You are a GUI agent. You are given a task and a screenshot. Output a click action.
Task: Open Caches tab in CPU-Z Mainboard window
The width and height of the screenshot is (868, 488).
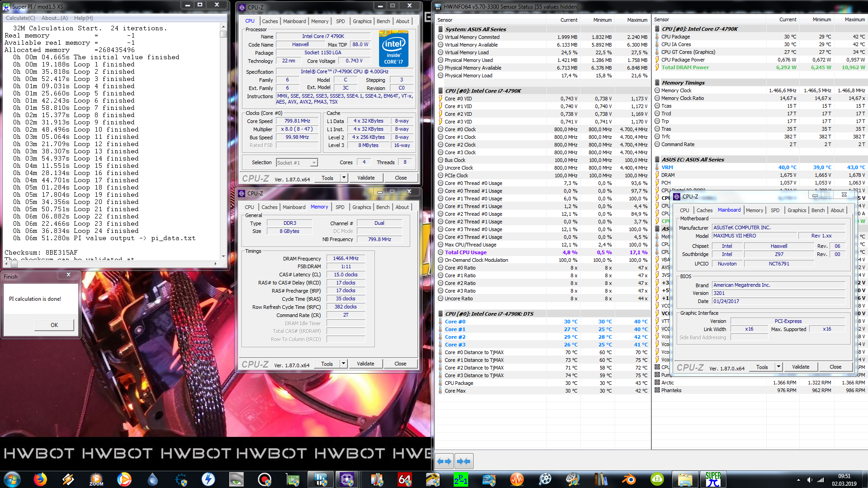pyautogui.click(x=705, y=210)
